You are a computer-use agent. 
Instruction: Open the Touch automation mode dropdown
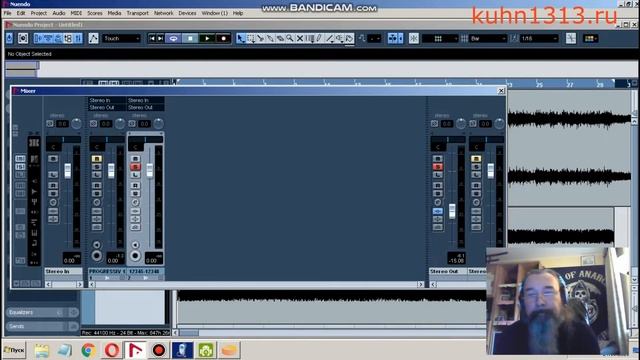(x=122, y=38)
